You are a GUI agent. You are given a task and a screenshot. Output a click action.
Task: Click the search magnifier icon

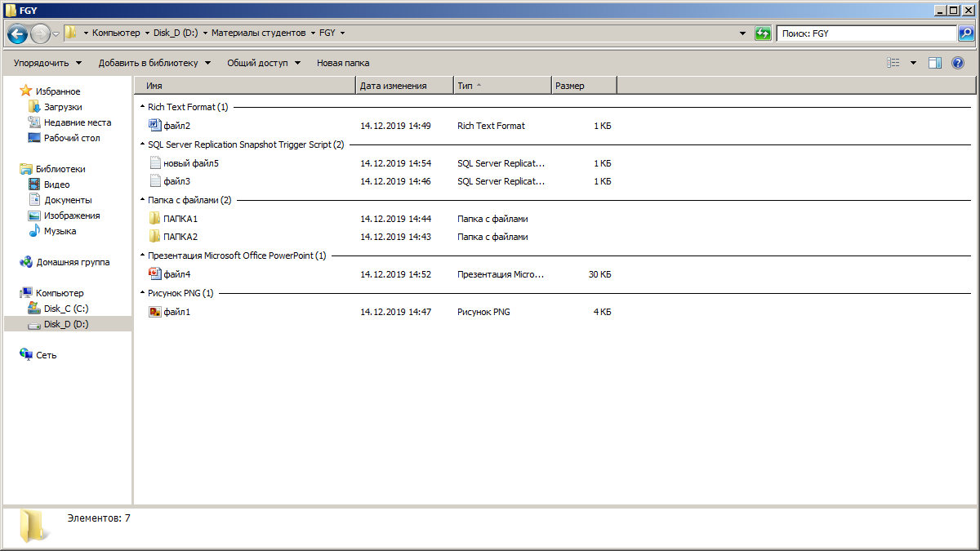965,33
